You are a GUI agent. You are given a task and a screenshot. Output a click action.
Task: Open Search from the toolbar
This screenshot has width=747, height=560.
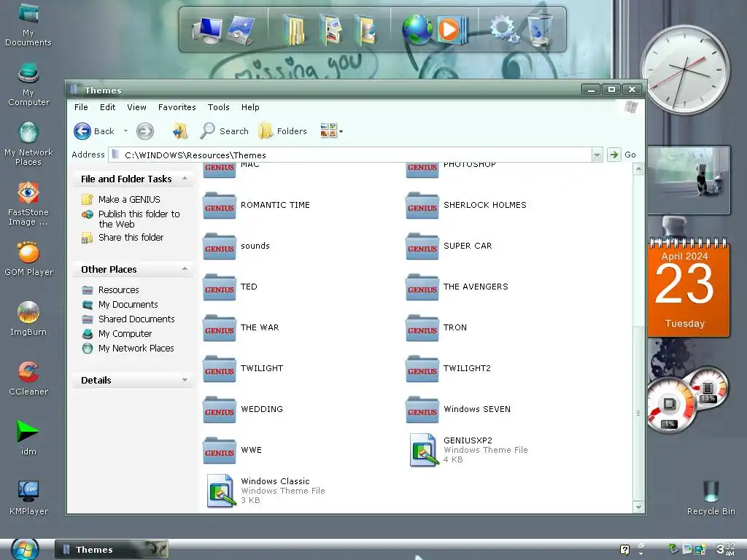tap(225, 131)
